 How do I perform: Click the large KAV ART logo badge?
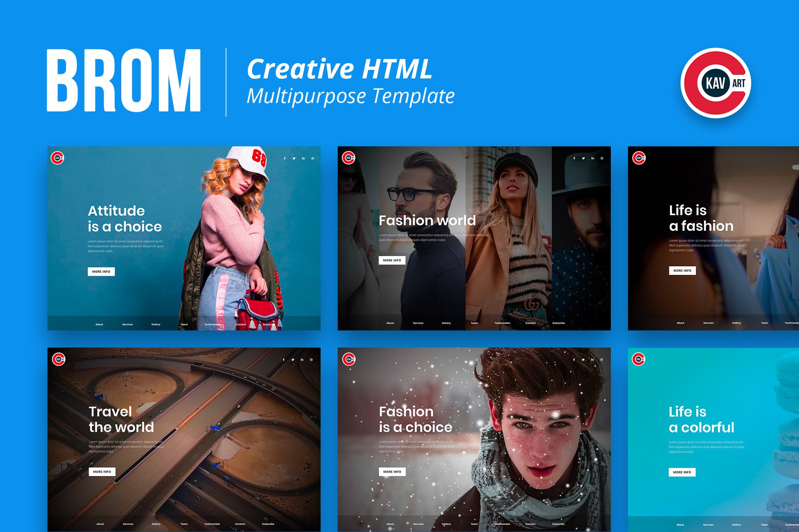716,83
